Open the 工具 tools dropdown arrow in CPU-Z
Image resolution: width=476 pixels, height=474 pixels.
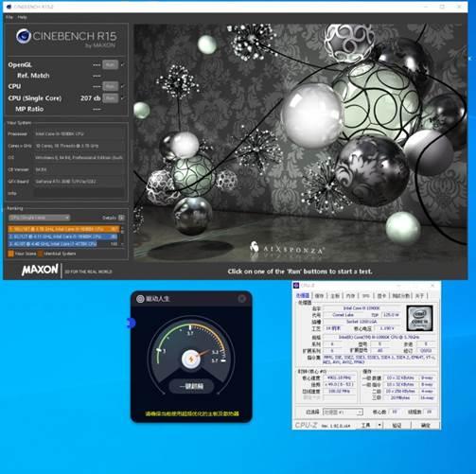click(379, 425)
